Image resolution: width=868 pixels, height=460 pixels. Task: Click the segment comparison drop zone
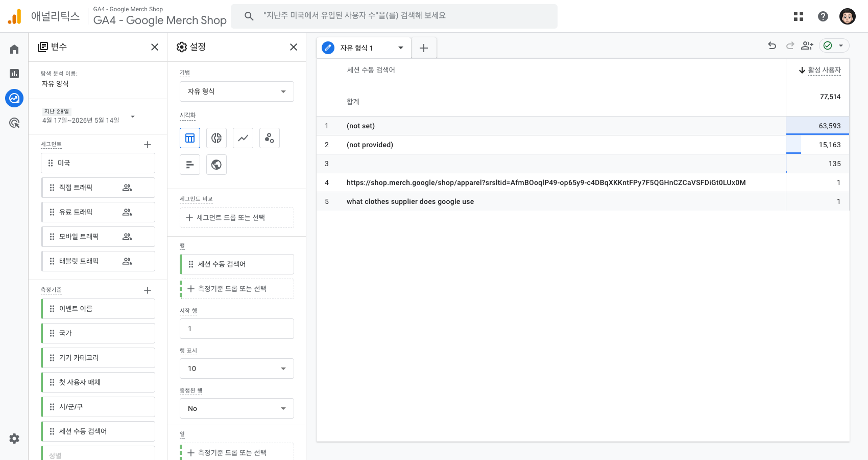tap(237, 218)
